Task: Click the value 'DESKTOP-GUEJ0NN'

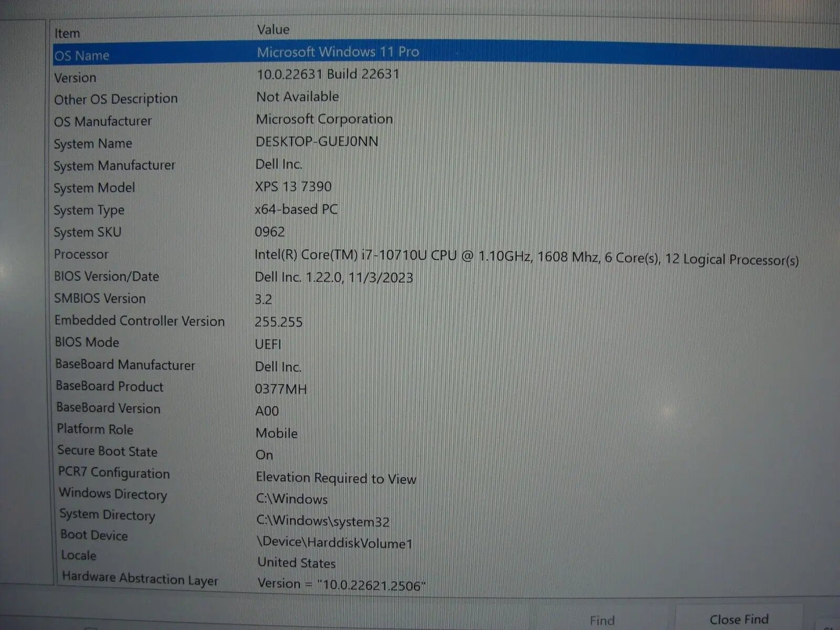Action: coord(317,142)
